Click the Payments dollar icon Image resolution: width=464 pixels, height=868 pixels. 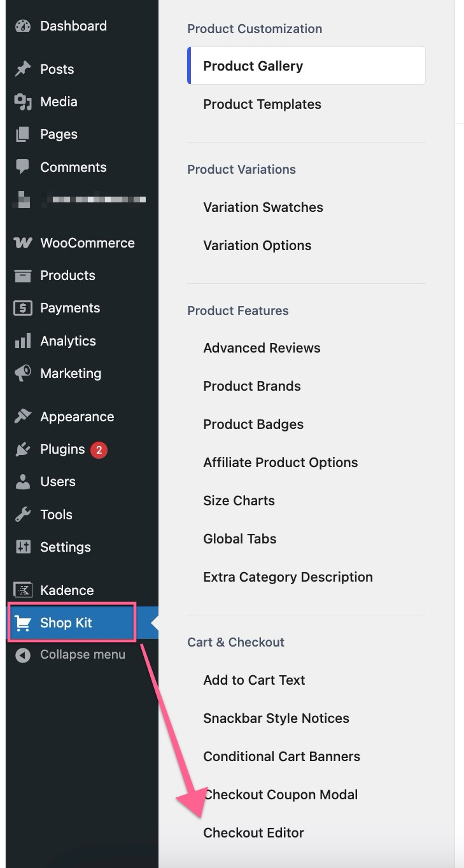(23, 308)
